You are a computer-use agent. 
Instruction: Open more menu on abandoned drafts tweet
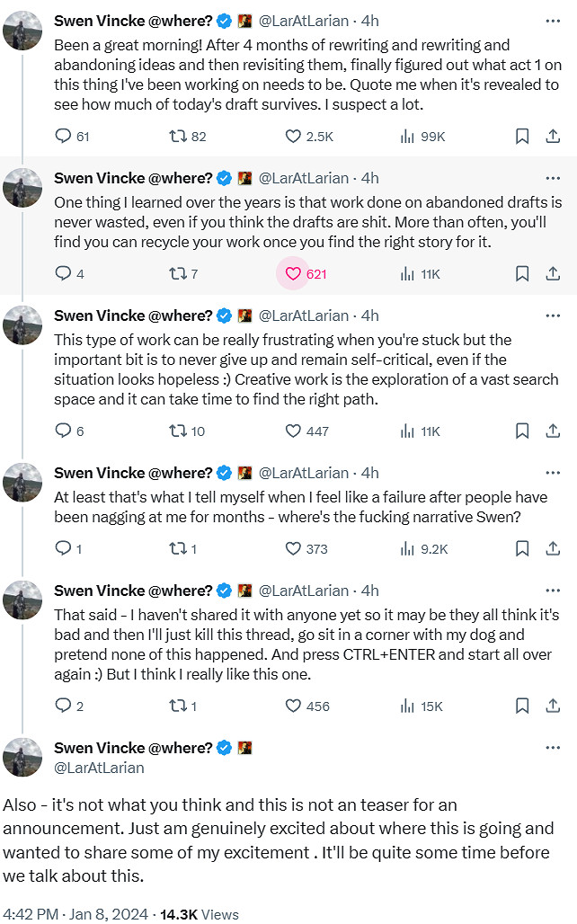coord(553,177)
